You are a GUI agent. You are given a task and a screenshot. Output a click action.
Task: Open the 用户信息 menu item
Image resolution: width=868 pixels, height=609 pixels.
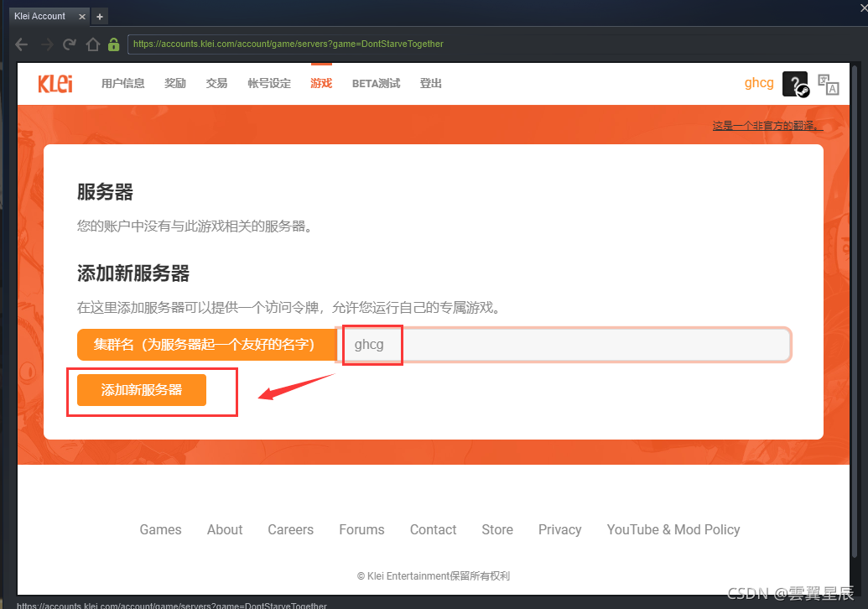[123, 84]
